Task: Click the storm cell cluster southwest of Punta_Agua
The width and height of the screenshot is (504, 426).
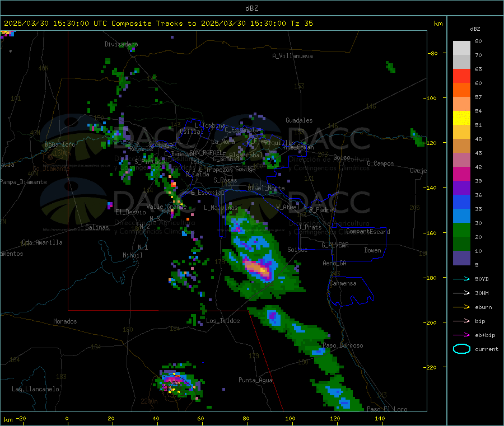Action: click(179, 382)
